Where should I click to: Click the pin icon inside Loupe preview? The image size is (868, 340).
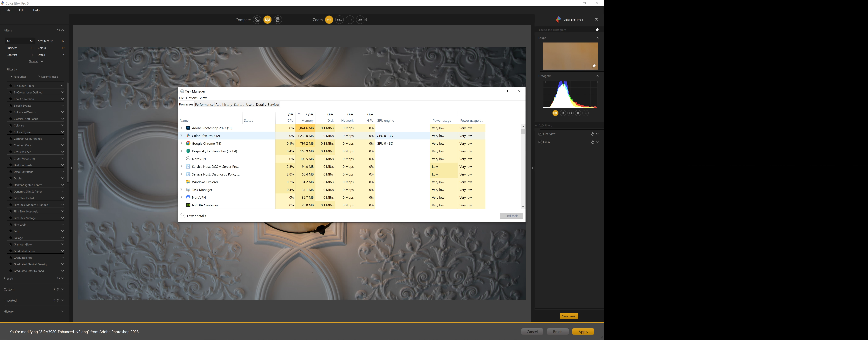594,66
